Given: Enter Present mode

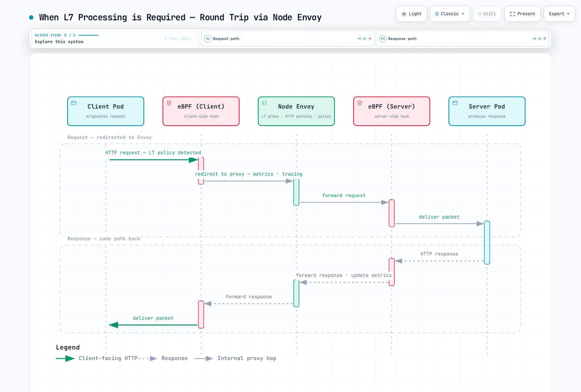Looking at the screenshot, I should (x=523, y=14).
